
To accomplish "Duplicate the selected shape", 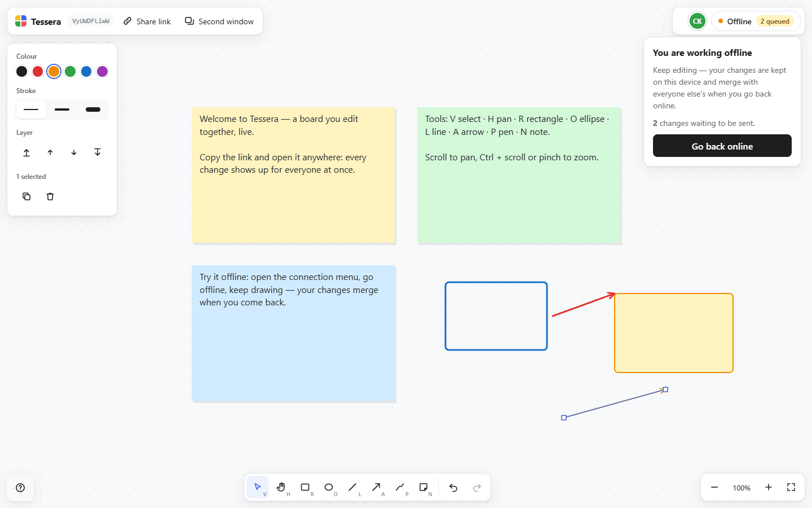I will [27, 196].
